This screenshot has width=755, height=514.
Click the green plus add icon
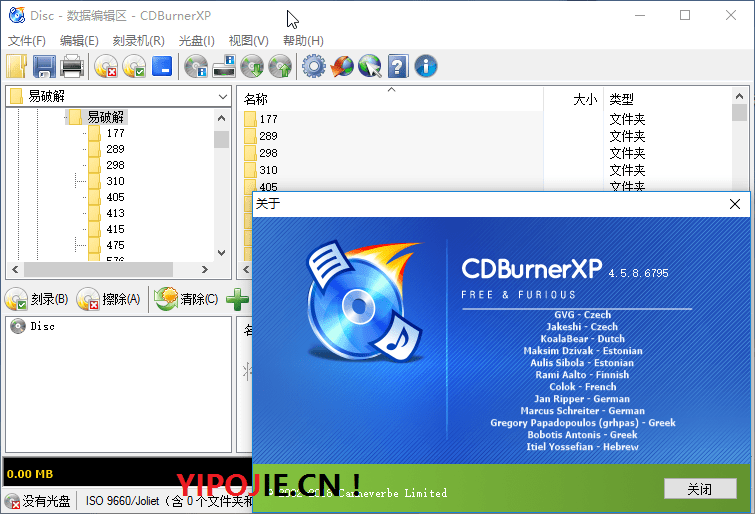click(x=237, y=299)
